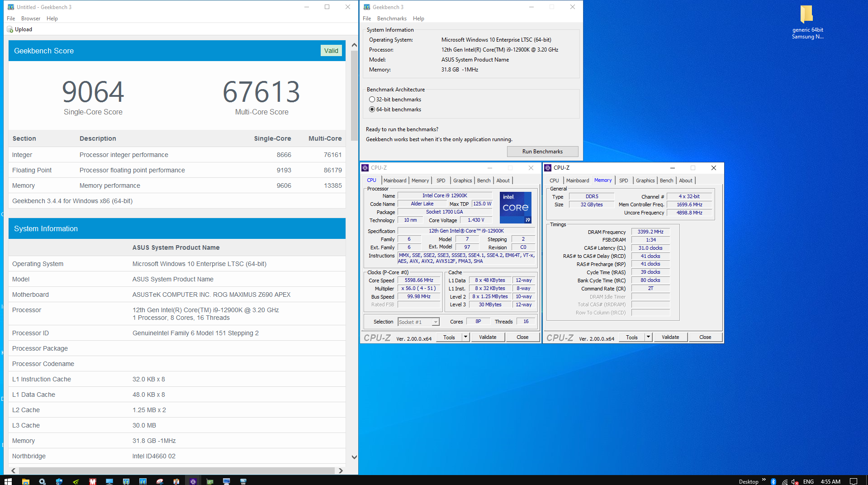Open File Explorer from the taskbar
The image size is (868, 485).
pyautogui.click(x=25, y=481)
